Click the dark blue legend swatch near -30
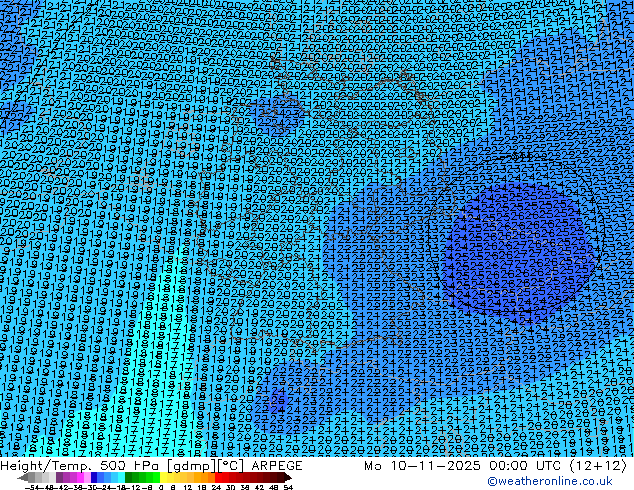Screen dimensions: 634x490 click(94, 477)
